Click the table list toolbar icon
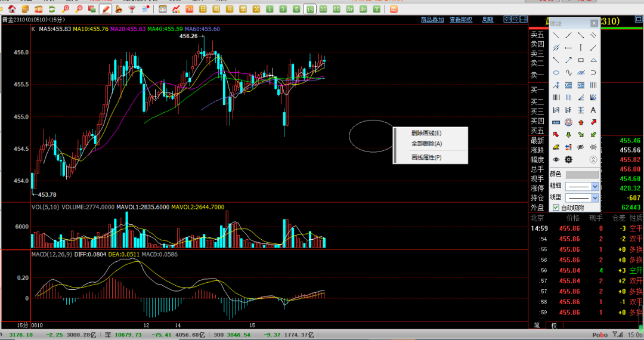The height and width of the screenshot is (340, 644). (x=163, y=9)
